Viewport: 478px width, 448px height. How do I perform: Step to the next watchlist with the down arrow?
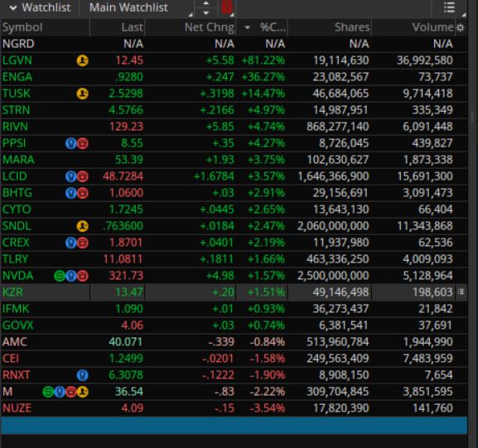click(x=206, y=12)
